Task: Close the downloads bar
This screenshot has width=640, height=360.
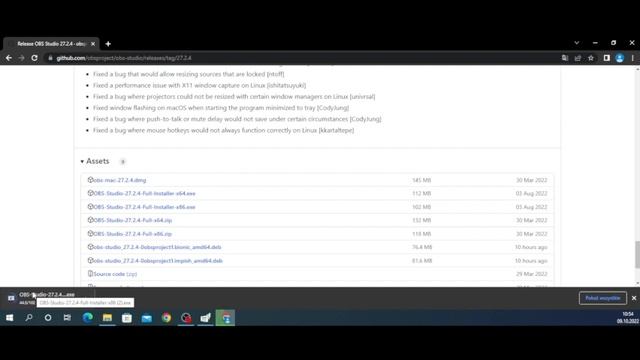Action: tap(634, 298)
